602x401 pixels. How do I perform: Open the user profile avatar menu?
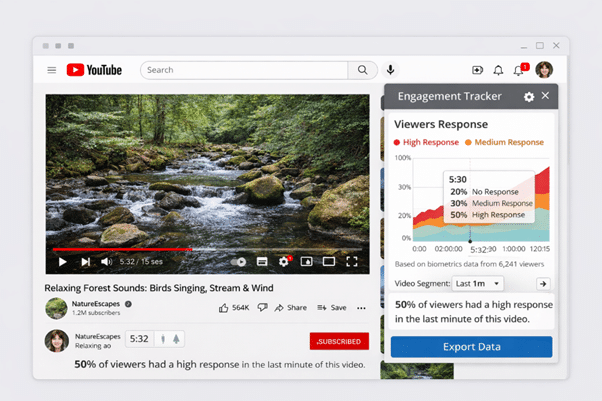[x=544, y=70]
